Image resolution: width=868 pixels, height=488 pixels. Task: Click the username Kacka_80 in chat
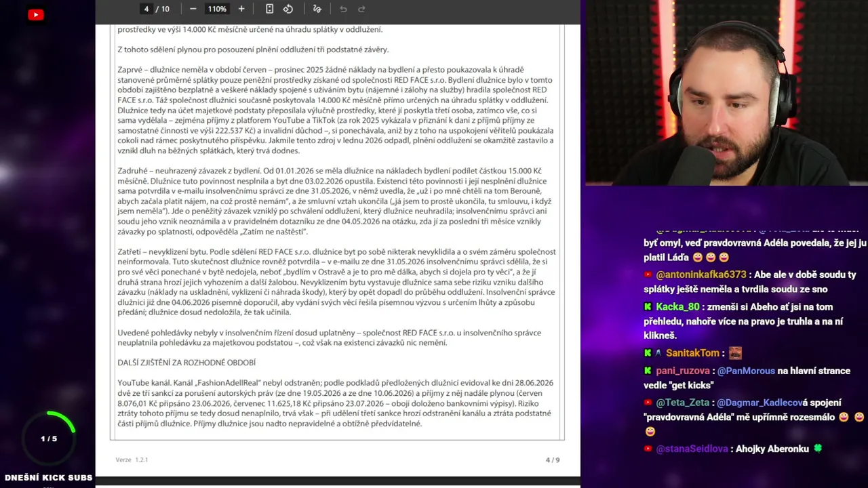[677, 307]
